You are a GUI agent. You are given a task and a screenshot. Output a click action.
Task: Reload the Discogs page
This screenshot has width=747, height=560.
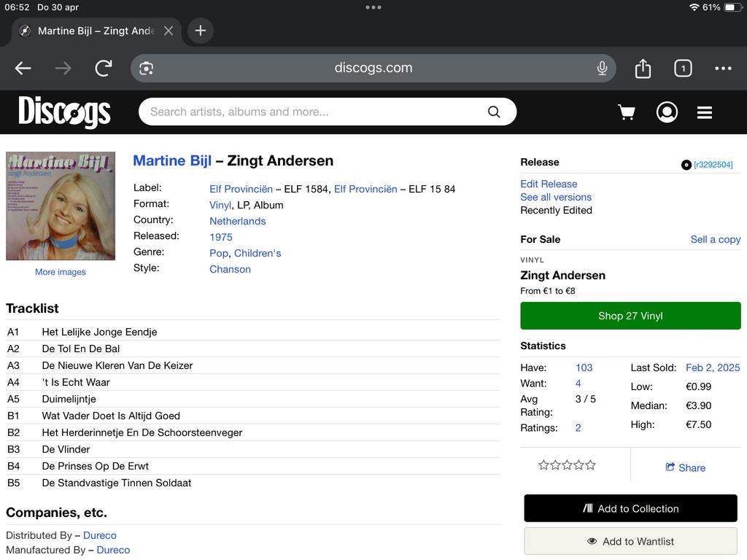(104, 68)
